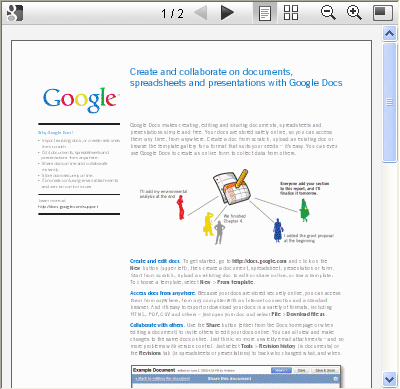Click the vertical scrollbar thumb
This screenshot has width=400, height=389.
pyautogui.click(x=389, y=102)
